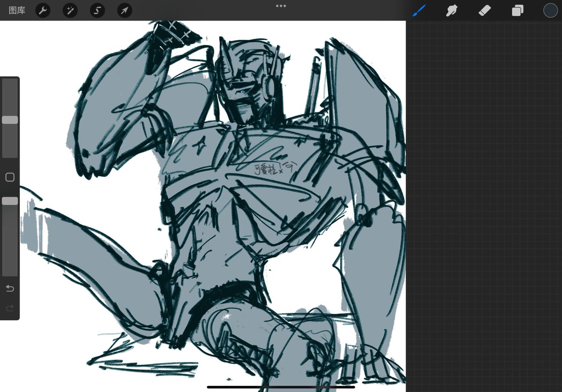Select the Brush tool
Viewport: 562px width, 392px height.
[x=419, y=10]
